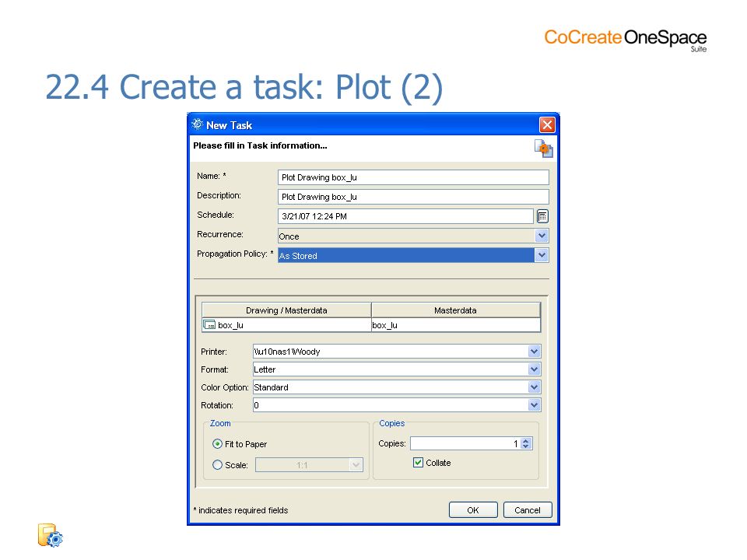Click into the Description field
This screenshot has width=747, height=560.
413,197
